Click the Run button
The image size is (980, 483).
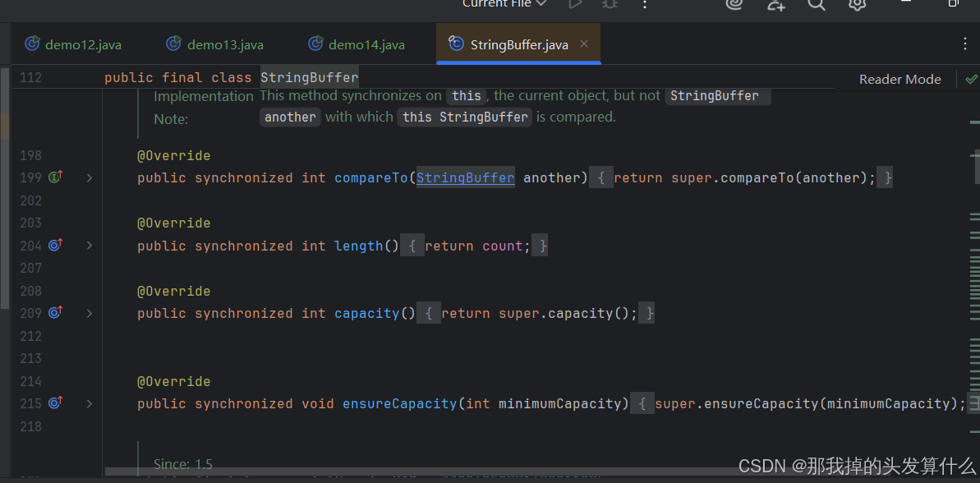[x=574, y=4]
